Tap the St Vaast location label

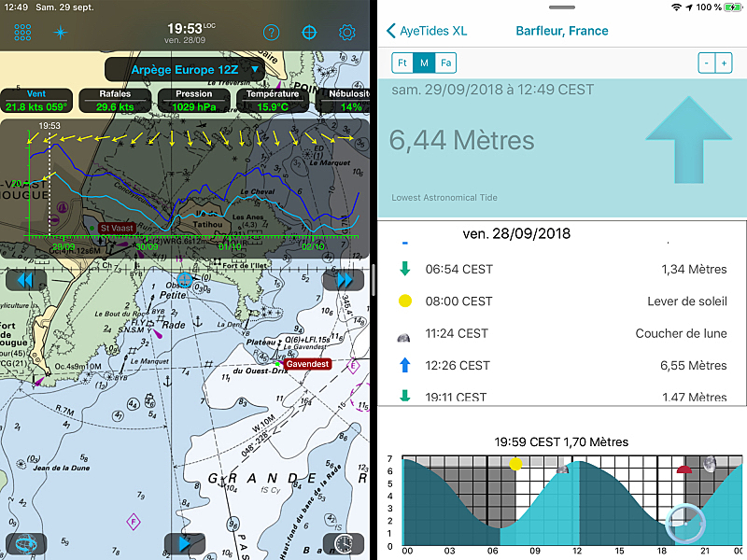[x=117, y=228]
